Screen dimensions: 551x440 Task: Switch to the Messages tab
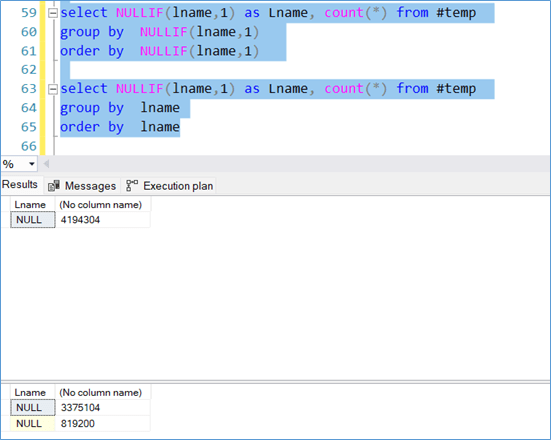point(82,186)
